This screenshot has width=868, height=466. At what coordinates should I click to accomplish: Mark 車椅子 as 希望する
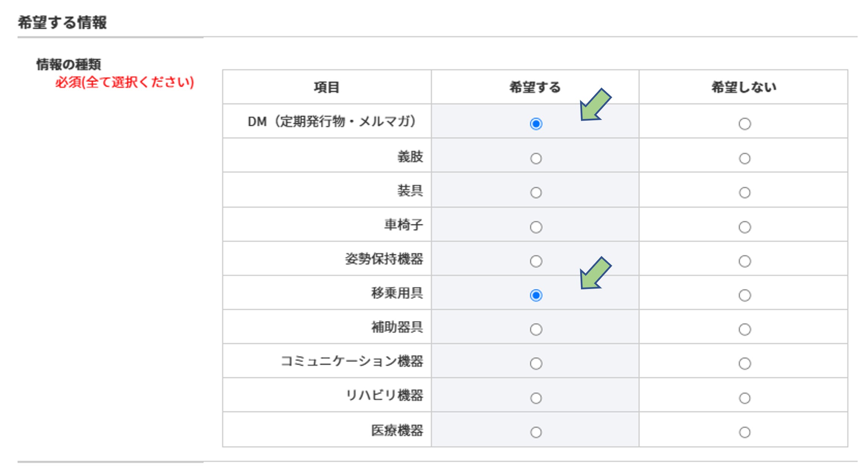536,227
